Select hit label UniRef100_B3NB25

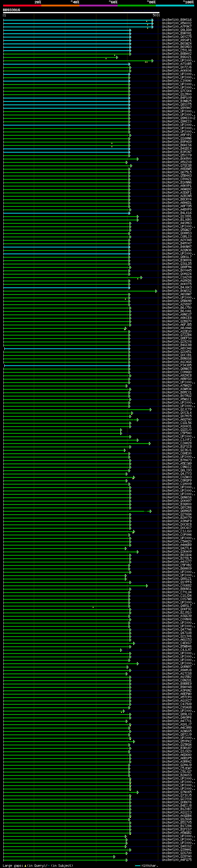coord(177,101)
